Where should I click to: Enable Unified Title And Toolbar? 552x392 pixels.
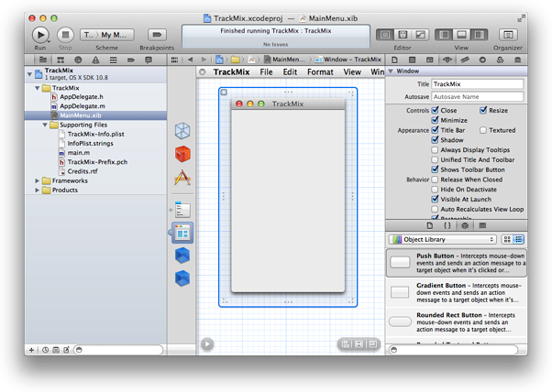tap(436, 159)
